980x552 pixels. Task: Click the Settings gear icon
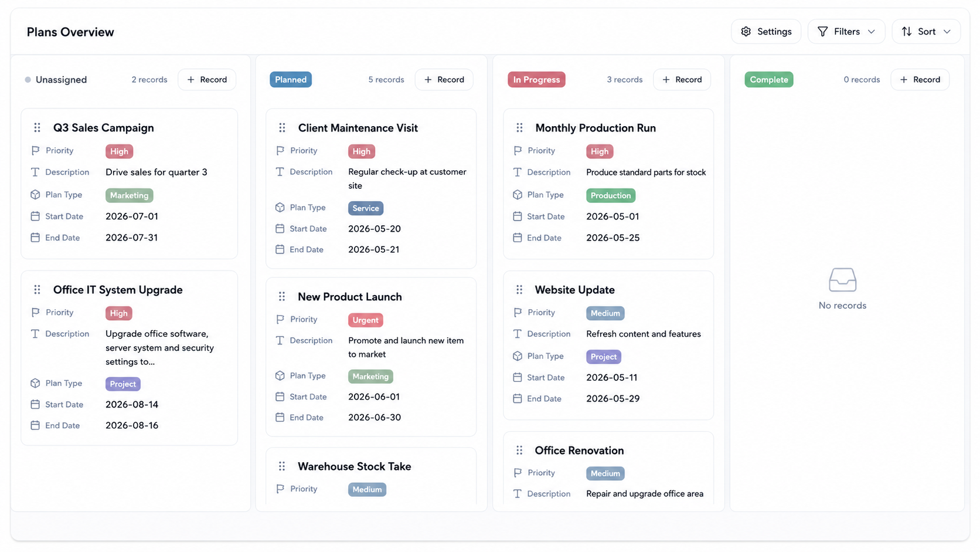coord(746,32)
